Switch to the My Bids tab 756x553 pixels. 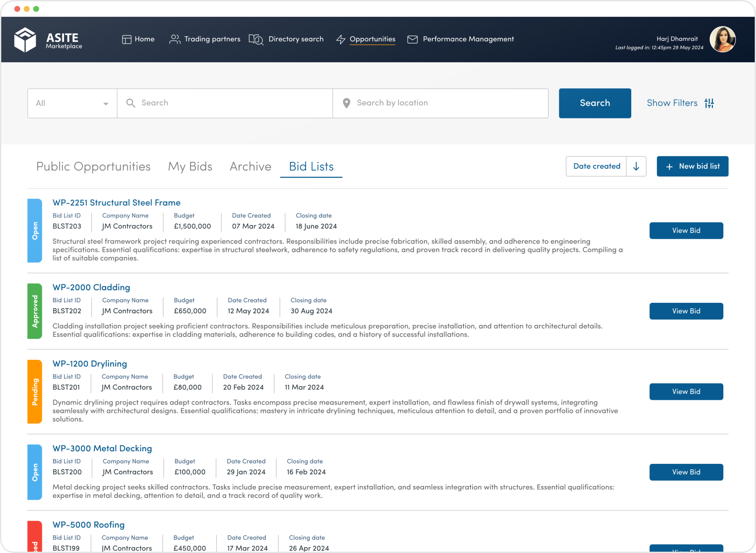click(x=190, y=166)
